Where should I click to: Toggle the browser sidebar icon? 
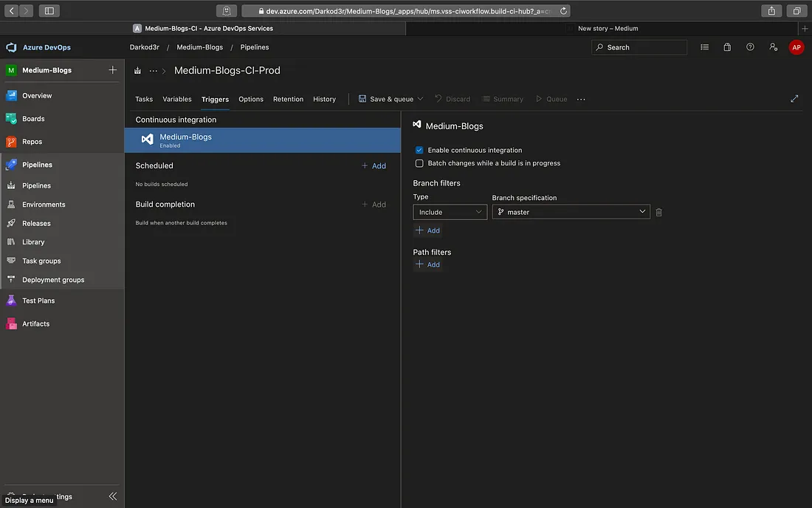click(49, 11)
